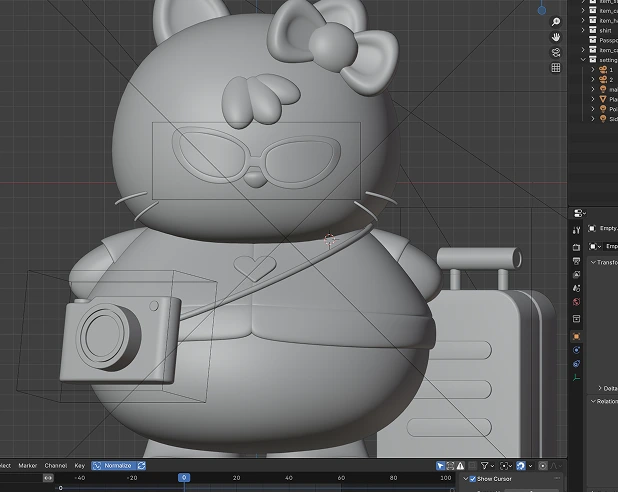Toggle the auto-normalize refresh icon beside Normalize
Image resolution: width=618 pixels, height=492 pixels.
[142, 465]
